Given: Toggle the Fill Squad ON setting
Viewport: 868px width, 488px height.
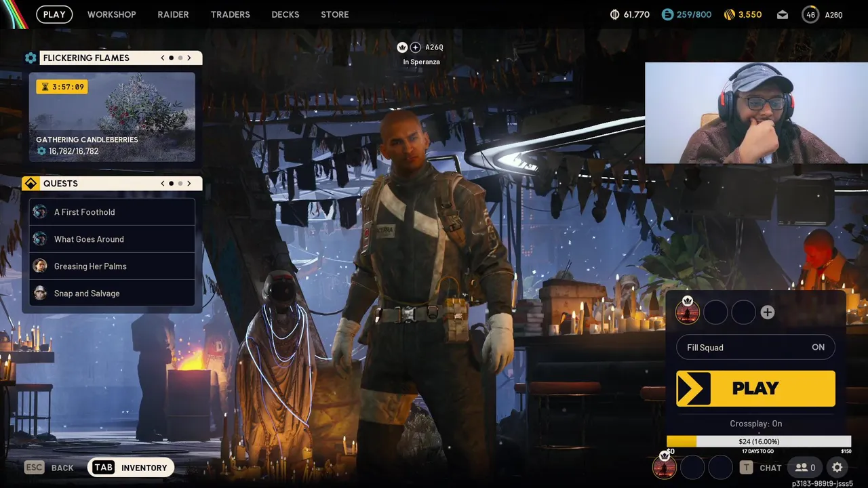Looking at the screenshot, I should point(755,348).
